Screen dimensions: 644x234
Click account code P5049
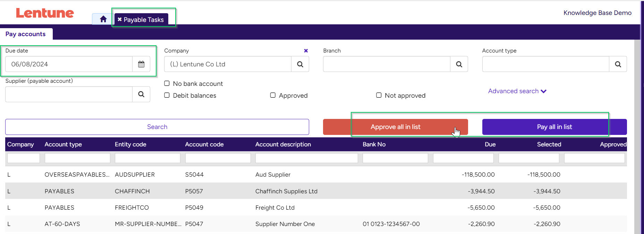pos(194,208)
